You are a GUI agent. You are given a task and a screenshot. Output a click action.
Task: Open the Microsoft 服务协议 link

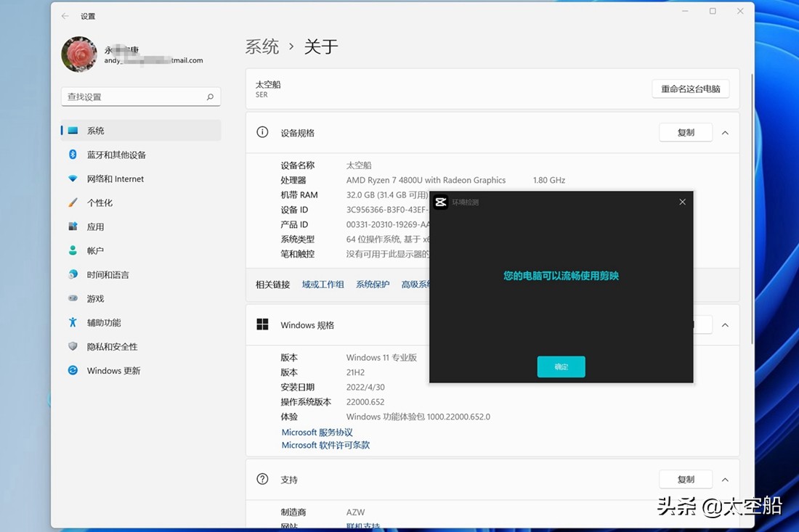point(317,432)
